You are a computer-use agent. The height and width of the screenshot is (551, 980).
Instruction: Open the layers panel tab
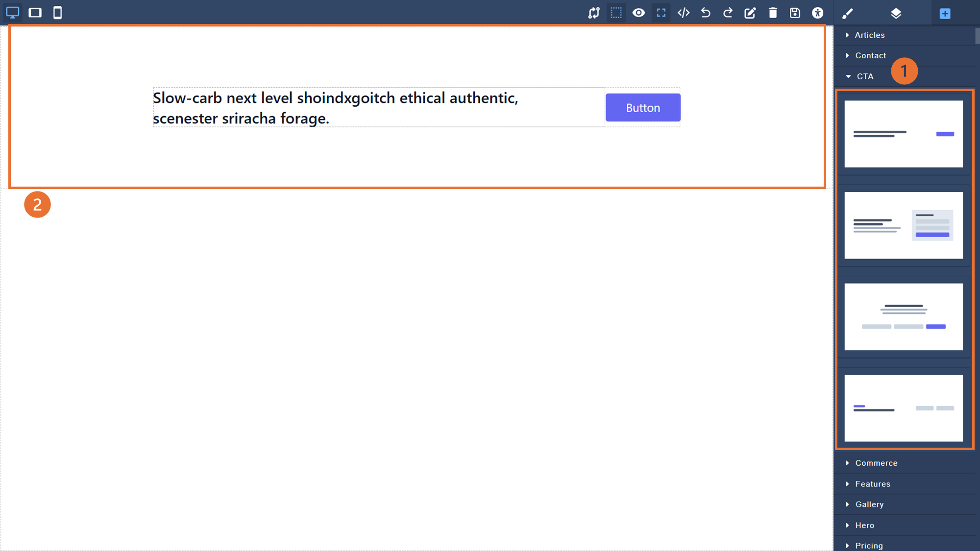tap(896, 13)
